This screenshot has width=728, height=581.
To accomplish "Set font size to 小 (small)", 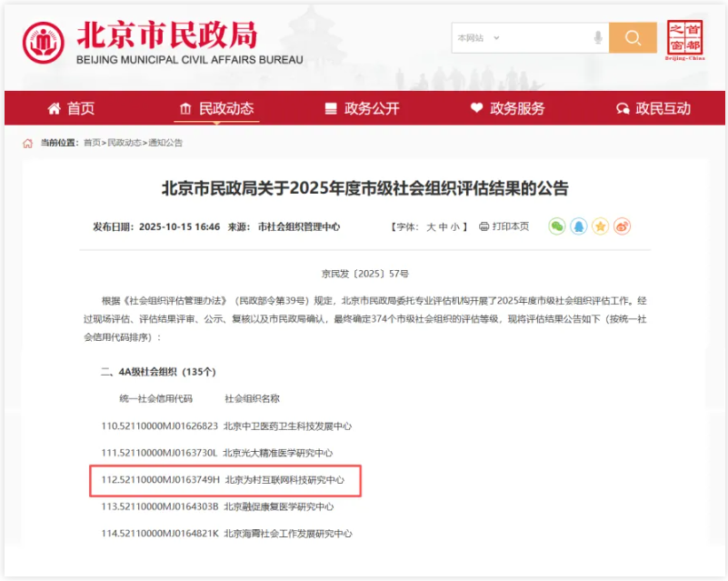I will (x=454, y=226).
